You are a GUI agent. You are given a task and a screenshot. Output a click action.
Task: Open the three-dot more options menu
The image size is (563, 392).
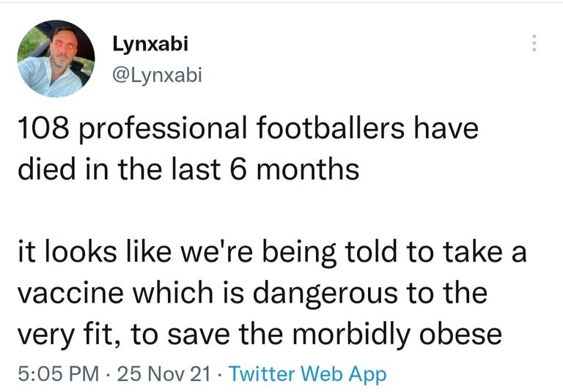(x=535, y=43)
